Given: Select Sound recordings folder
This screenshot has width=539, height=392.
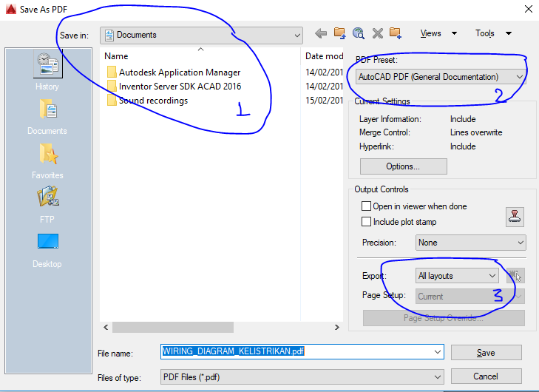Looking at the screenshot, I should 147,101.
